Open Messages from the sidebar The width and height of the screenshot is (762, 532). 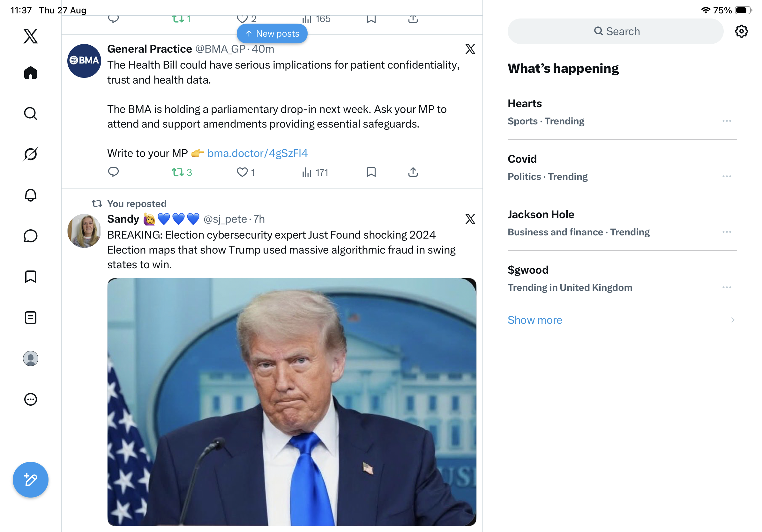[31, 236]
